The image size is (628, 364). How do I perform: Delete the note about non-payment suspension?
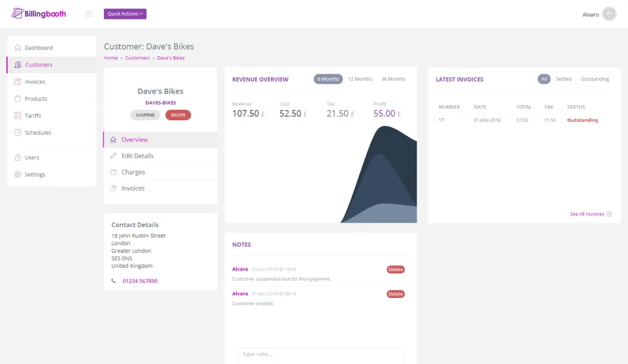395,270
